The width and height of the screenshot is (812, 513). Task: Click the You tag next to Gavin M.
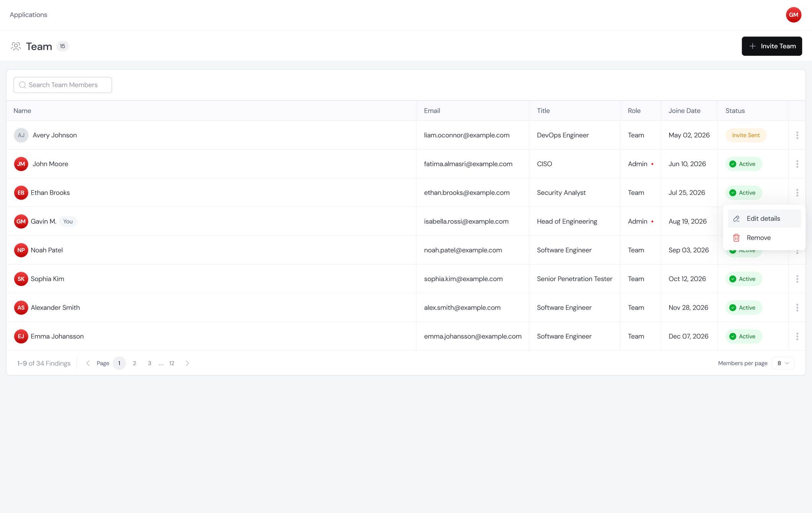click(68, 221)
